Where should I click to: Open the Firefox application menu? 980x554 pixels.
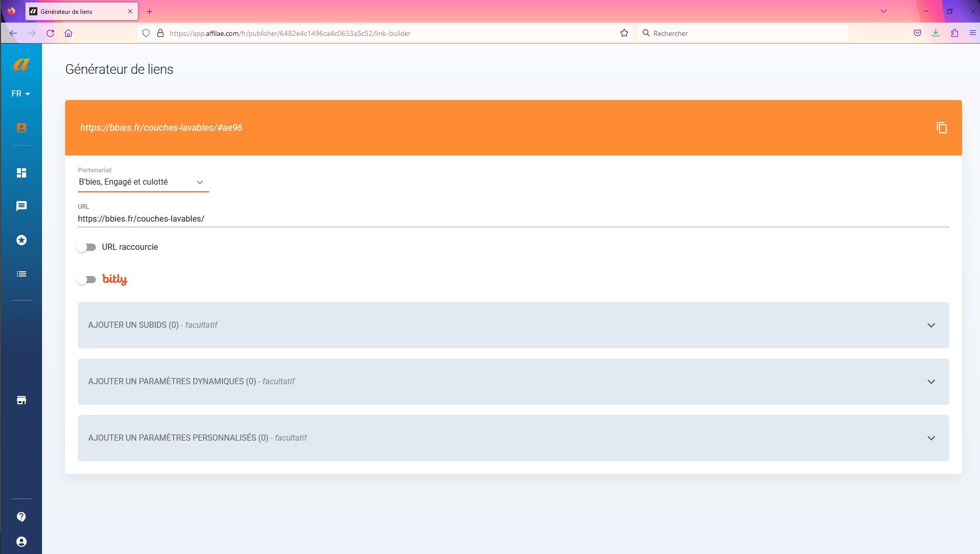(973, 33)
